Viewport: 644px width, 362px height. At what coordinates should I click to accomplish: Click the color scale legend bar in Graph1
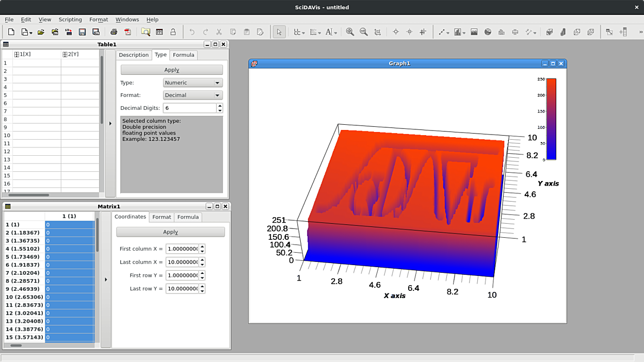click(x=551, y=119)
